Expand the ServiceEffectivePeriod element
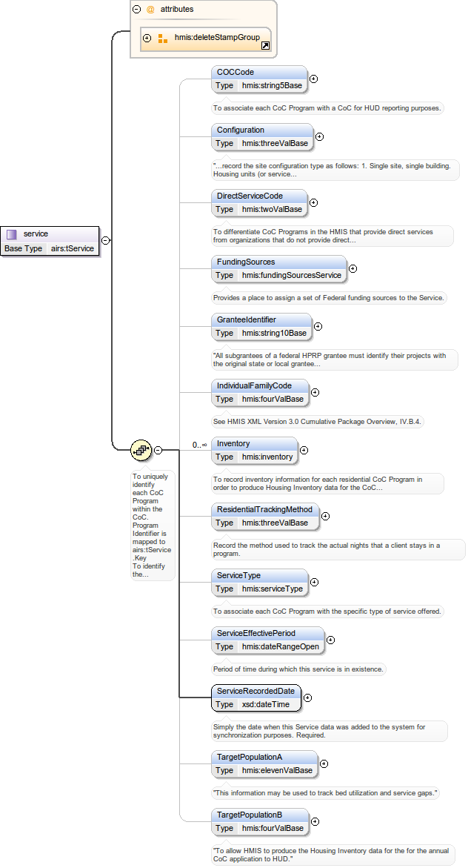Screen dimensions: 471x868 [330, 640]
